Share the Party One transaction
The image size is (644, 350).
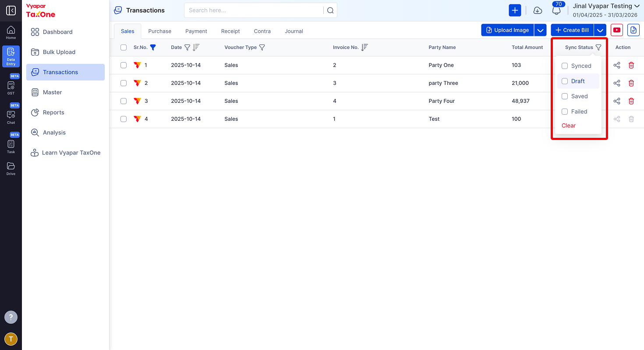[x=617, y=65]
